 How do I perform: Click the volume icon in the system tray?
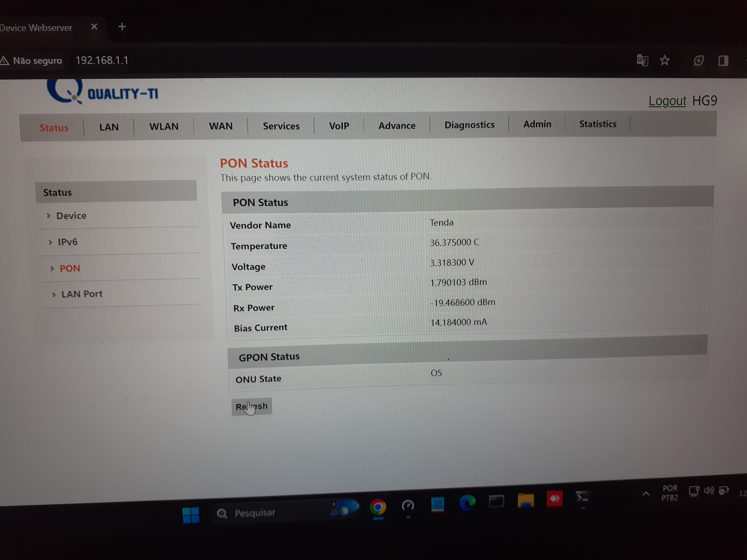(708, 491)
